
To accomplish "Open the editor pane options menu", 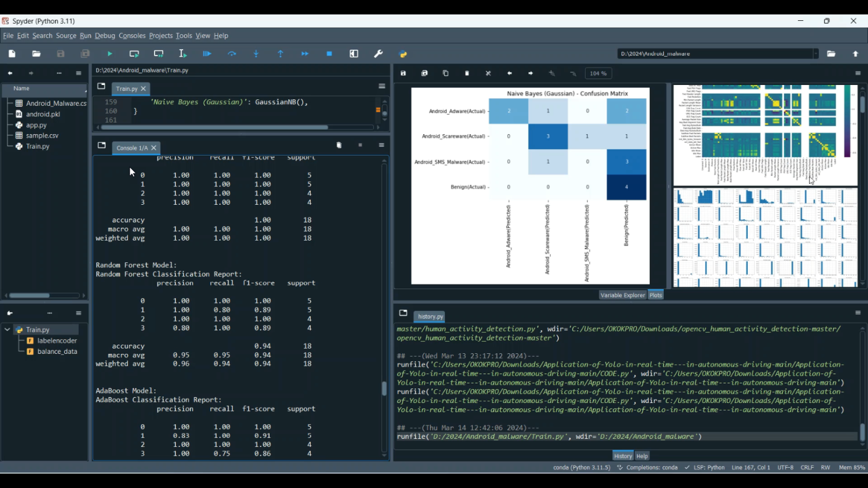I will (382, 86).
